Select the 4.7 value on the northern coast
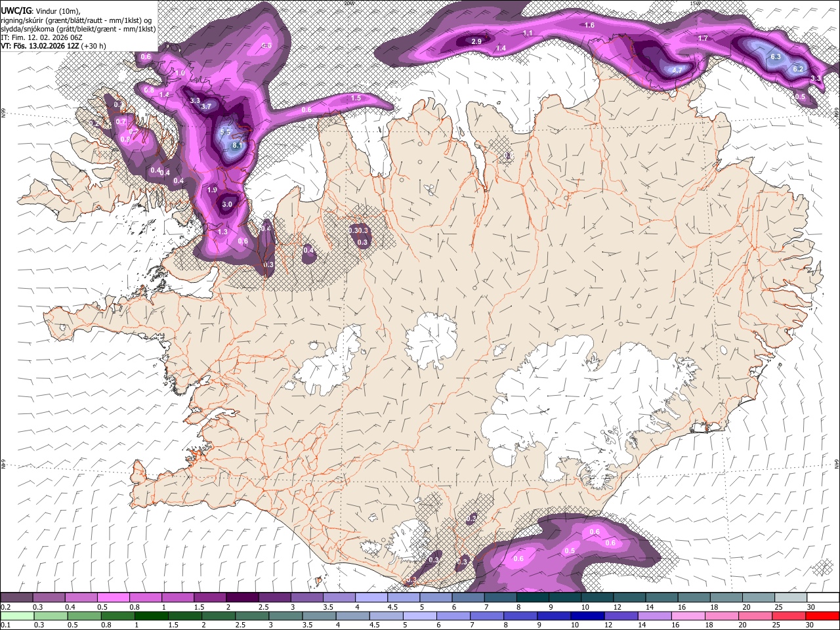Image resolution: width=840 pixels, height=630 pixels. pos(678,70)
